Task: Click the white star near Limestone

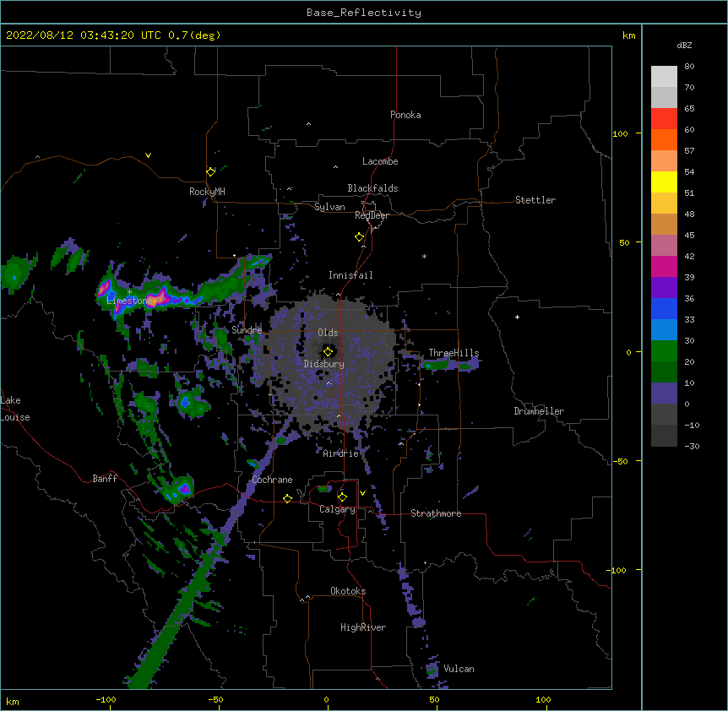Action: pos(129,292)
